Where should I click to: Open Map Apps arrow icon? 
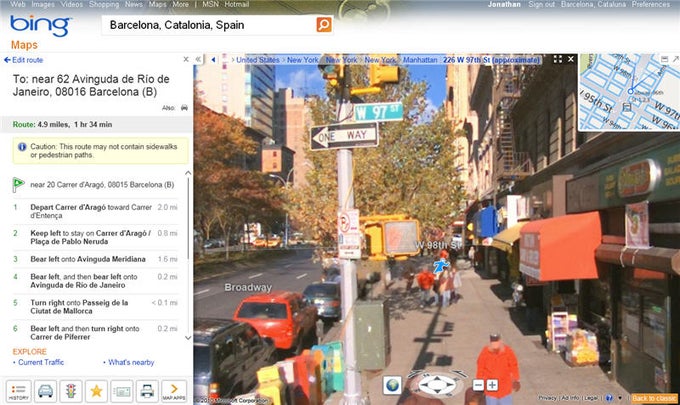coord(174,391)
